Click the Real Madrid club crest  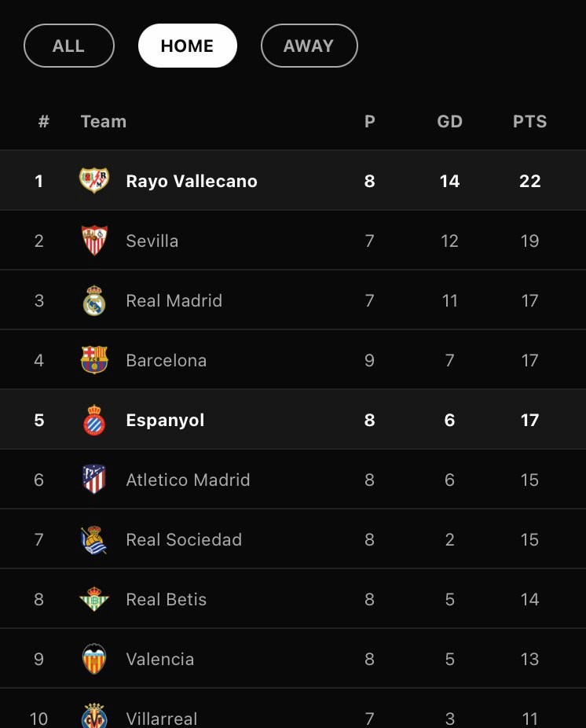(94, 300)
